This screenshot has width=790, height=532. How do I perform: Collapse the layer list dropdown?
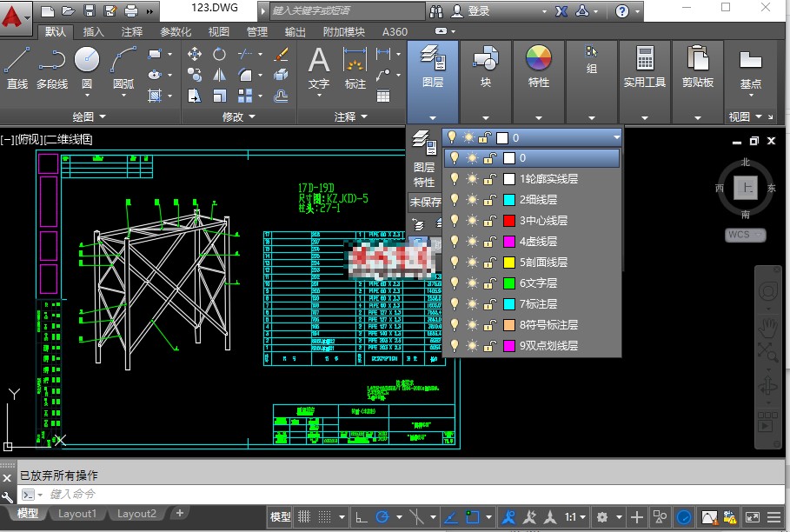click(x=616, y=136)
